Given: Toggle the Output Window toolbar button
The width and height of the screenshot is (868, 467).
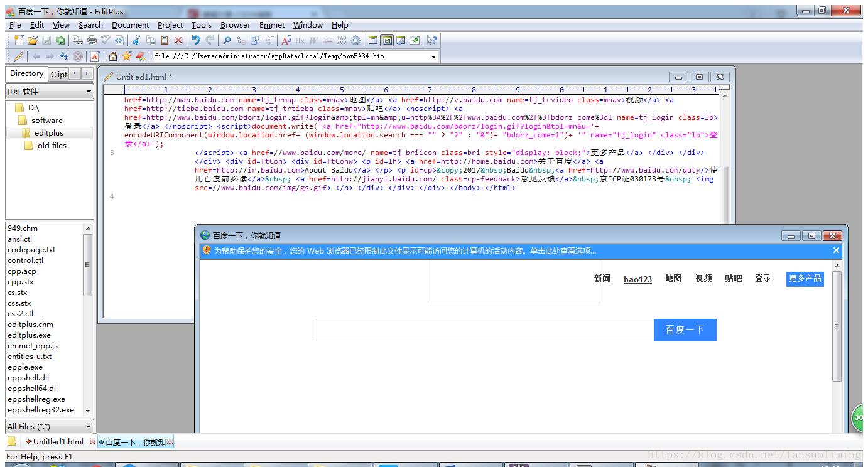Looking at the screenshot, I should click(401, 40).
